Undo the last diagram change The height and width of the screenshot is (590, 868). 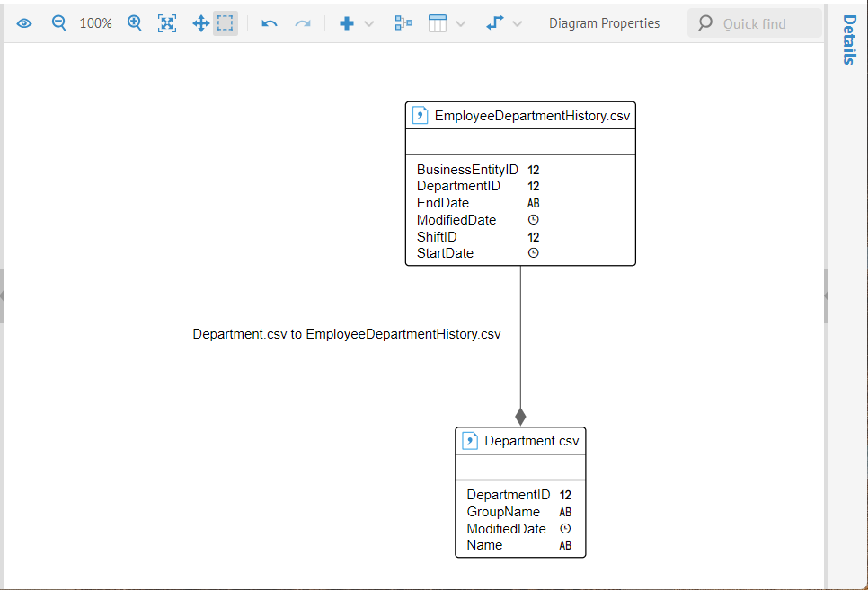click(x=269, y=23)
